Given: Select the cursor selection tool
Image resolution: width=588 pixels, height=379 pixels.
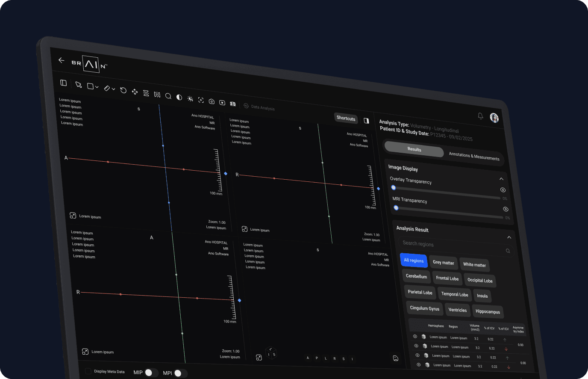Looking at the screenshot, I should [79, 85].
